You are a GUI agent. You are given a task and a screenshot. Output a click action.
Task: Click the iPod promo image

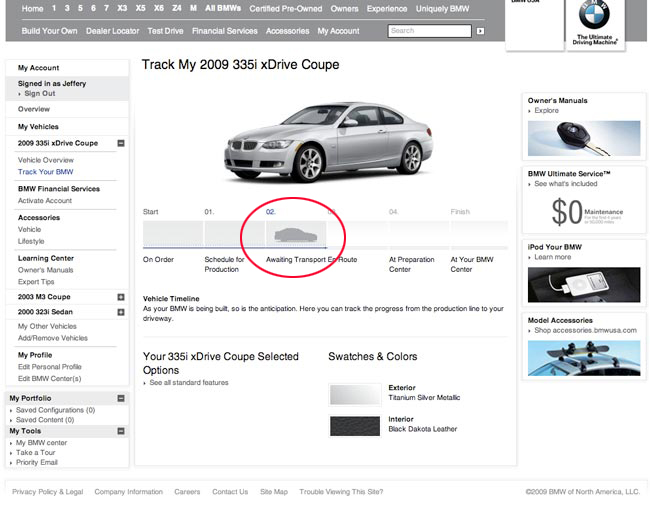pyautogui.click(x=584, y=285)
